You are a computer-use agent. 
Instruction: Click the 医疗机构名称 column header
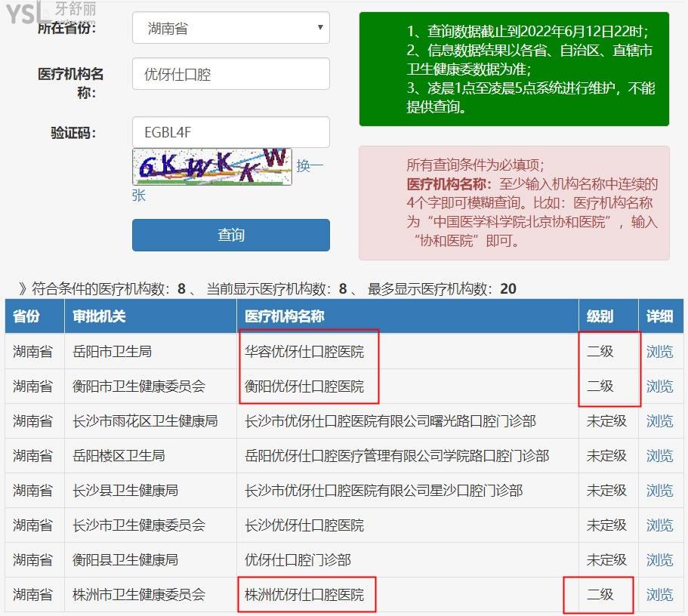408,316
